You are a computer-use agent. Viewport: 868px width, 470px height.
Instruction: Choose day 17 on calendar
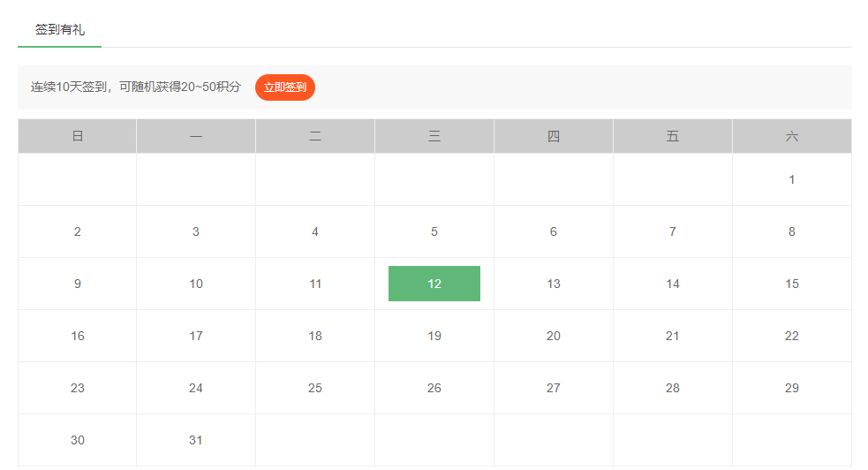(x=196, y=336)
